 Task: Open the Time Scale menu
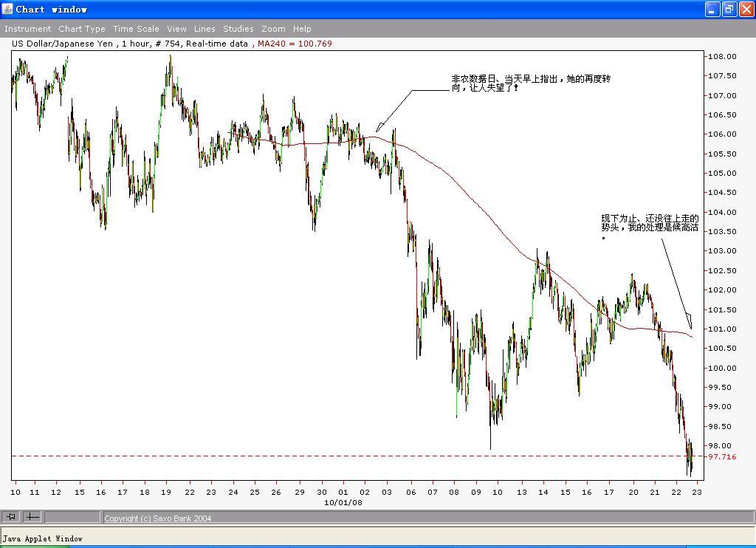pos(136,29)
